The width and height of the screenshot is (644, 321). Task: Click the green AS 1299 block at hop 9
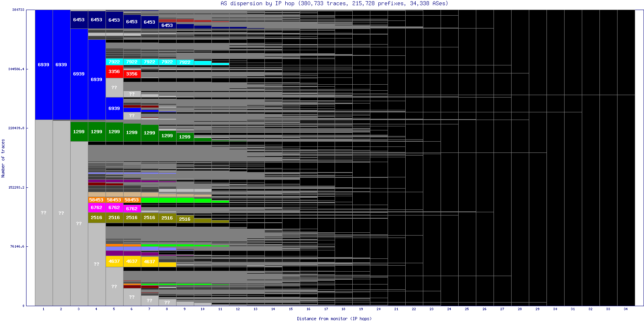(x=185, y=137)
